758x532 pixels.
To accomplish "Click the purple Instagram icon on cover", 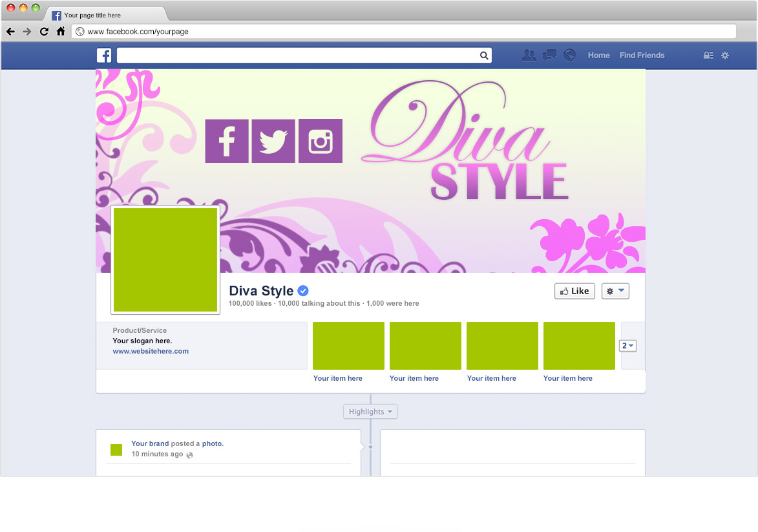I will pos(321,141).
